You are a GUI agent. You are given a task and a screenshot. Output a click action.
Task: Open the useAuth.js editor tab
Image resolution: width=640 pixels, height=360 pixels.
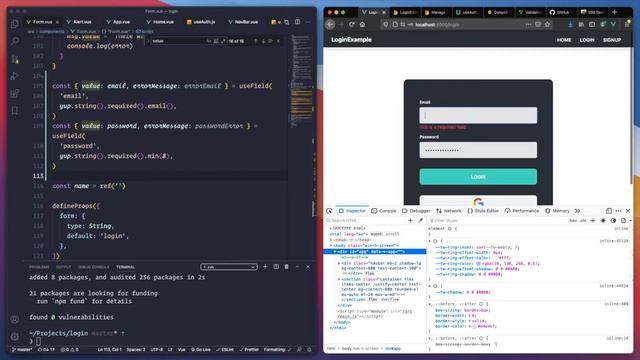201,22
